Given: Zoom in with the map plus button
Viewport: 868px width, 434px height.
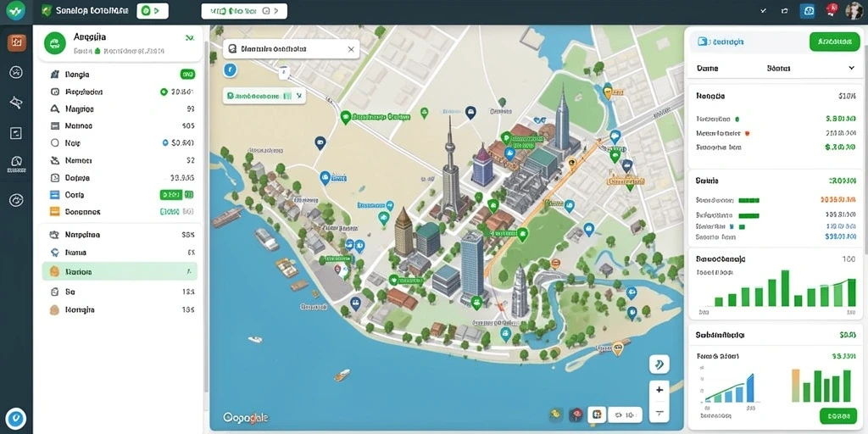Looking at the screenshot, I should [659, 390].
